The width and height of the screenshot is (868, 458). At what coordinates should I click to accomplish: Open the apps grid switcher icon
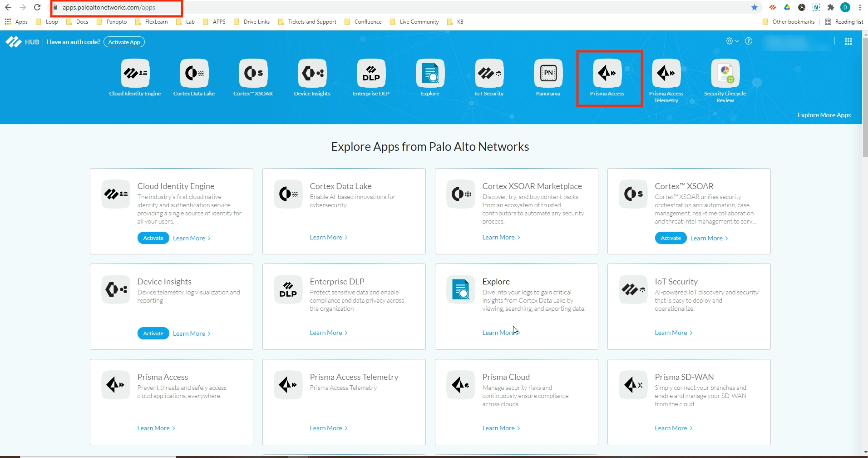(848, 42)
